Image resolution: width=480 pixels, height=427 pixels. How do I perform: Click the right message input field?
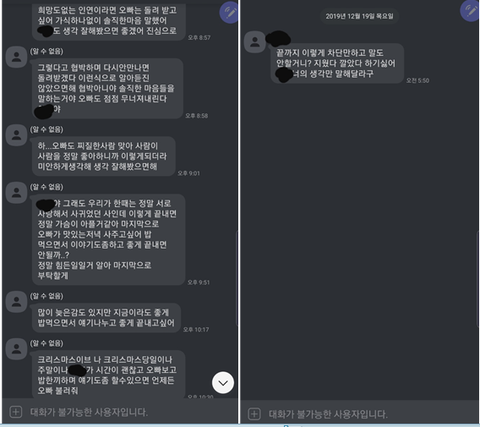pyautogui.click(x=359, y=414)
